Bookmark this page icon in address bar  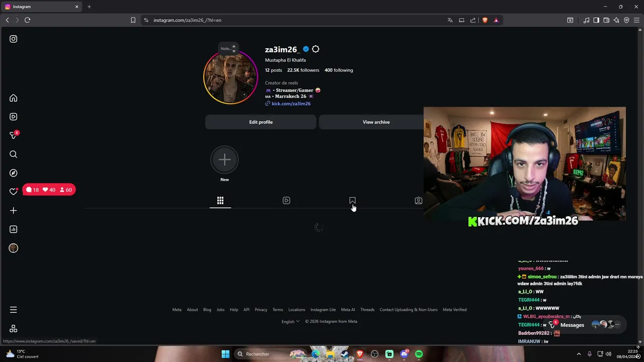[x=133, y=20]
